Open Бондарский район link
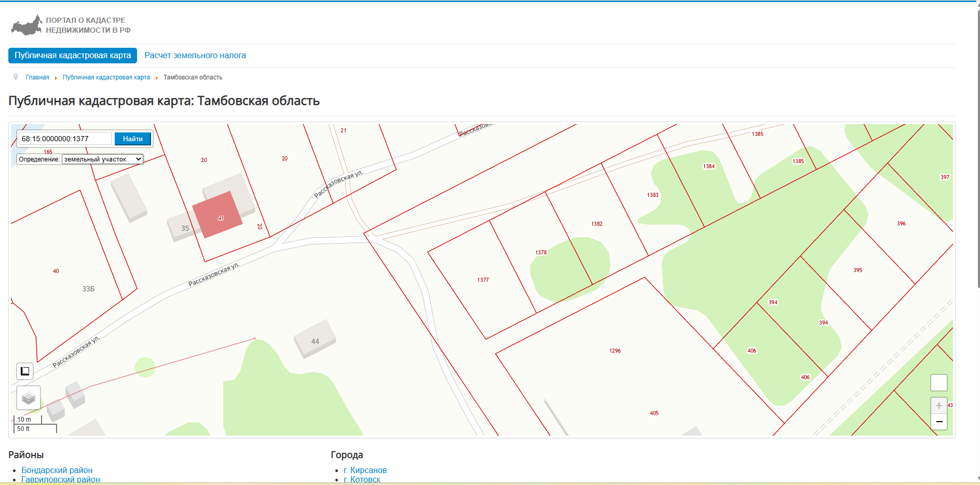 point(57,470)
